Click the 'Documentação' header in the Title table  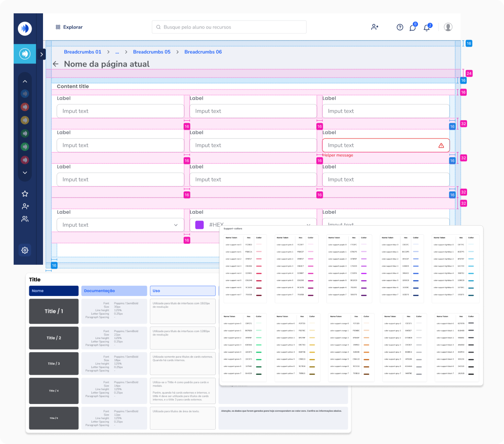pos(114,291)
